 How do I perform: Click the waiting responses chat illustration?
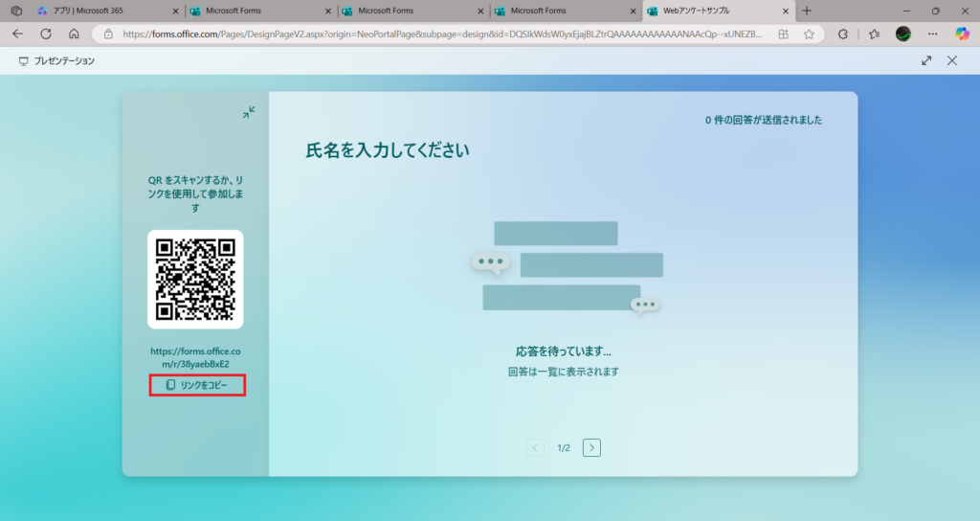pos(567,267)
